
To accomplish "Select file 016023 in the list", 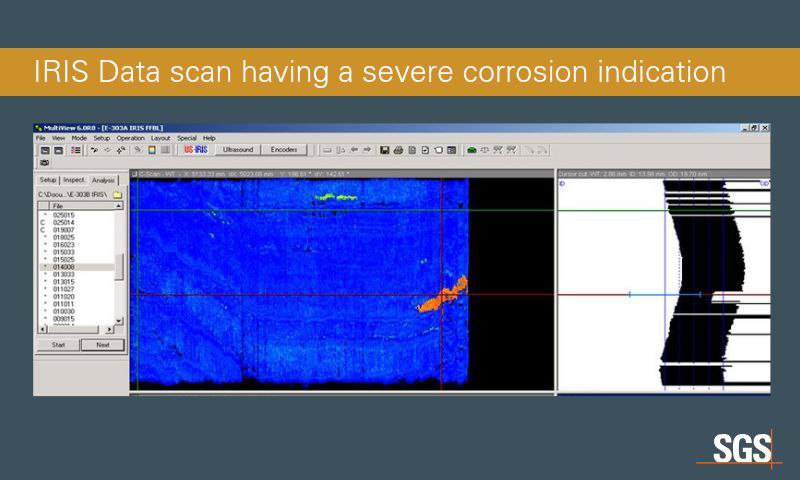I will tap(64, 245).
